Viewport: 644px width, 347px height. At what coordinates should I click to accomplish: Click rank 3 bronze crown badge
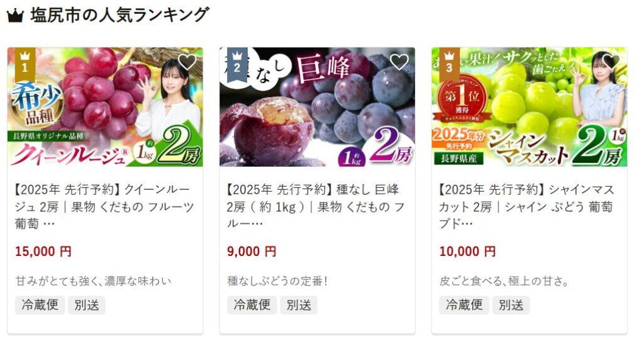pyautogui.click(x=450, y=63)
